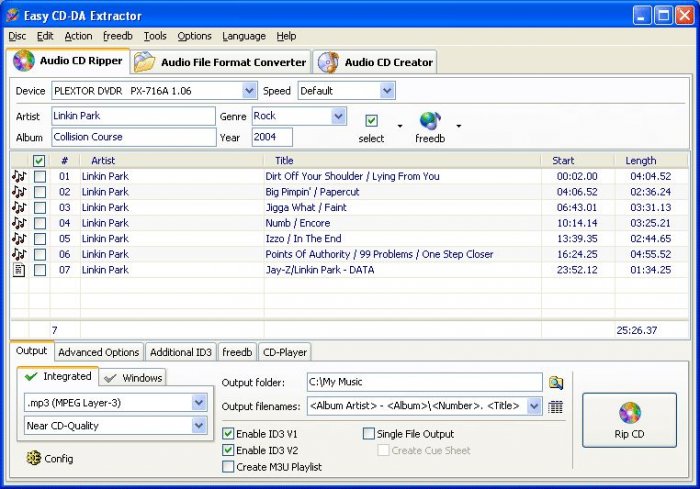Click music note icon of track 01
The width and height of the screenshot is (700, 489).
pyautogui.click(x=19, y=176)
